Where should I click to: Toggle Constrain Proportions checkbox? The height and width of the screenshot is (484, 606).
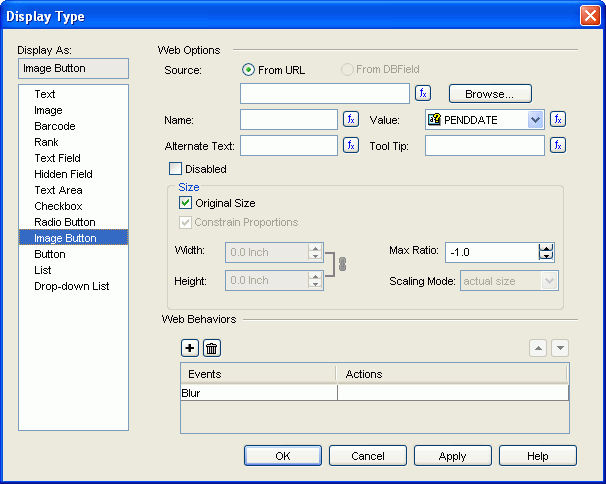tap(186, 222)
